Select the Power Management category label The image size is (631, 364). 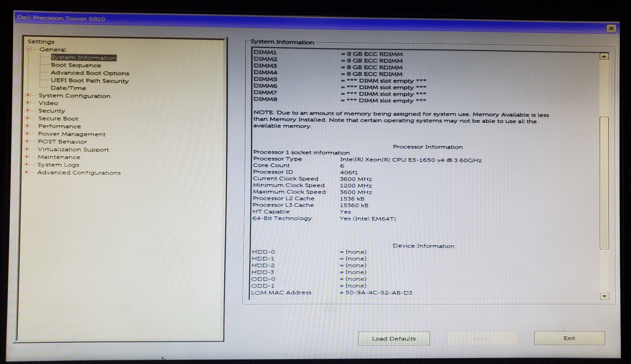click(72, 134)
